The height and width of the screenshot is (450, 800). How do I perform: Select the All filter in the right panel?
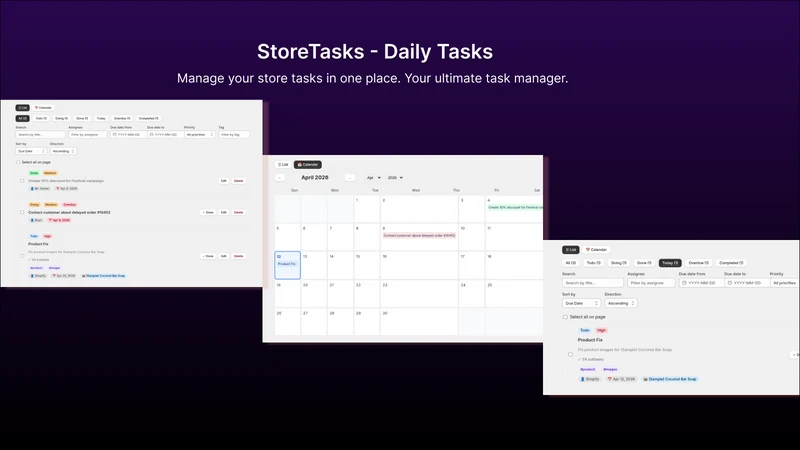point(570,263)
